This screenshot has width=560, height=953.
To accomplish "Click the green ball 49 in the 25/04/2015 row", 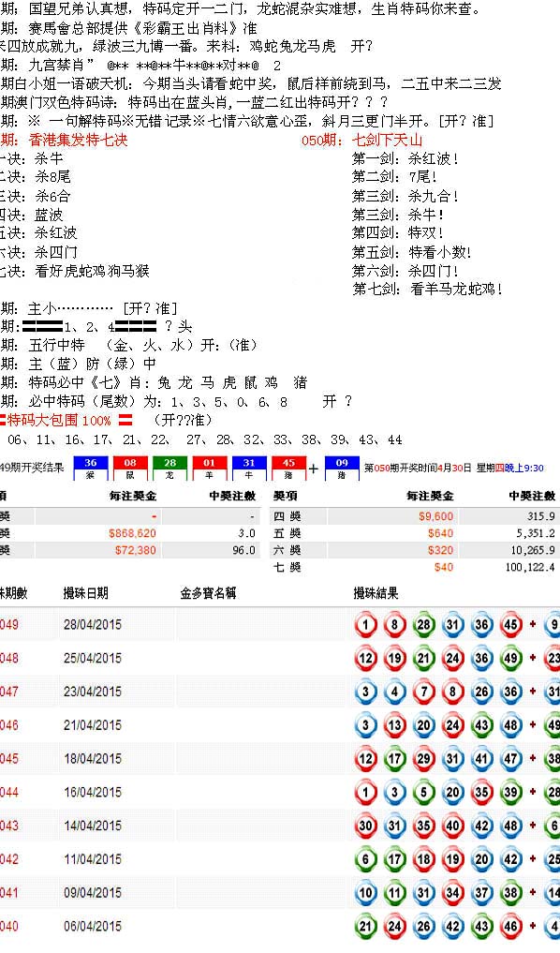I will click(510, 658).
